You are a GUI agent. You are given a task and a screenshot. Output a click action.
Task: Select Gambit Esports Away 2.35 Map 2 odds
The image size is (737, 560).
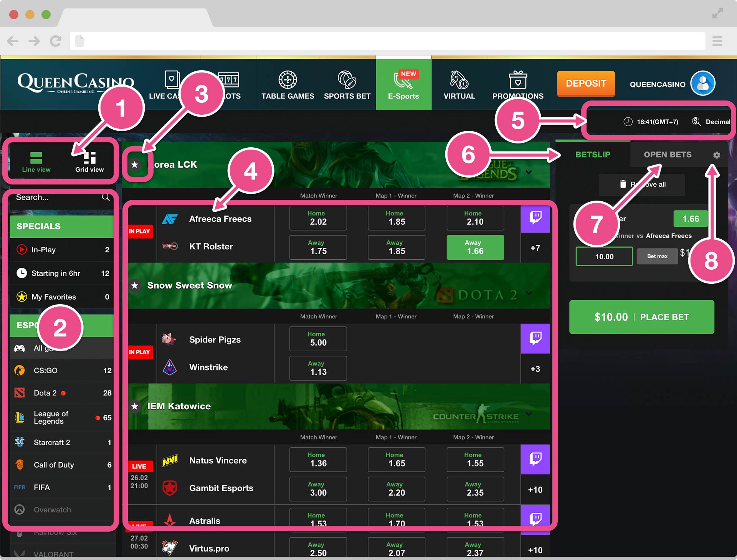click(475, 489)
